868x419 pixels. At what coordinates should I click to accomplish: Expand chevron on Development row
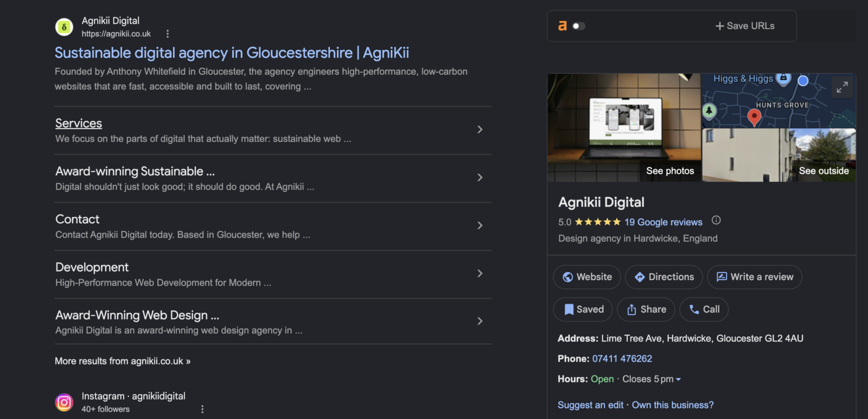480,273
